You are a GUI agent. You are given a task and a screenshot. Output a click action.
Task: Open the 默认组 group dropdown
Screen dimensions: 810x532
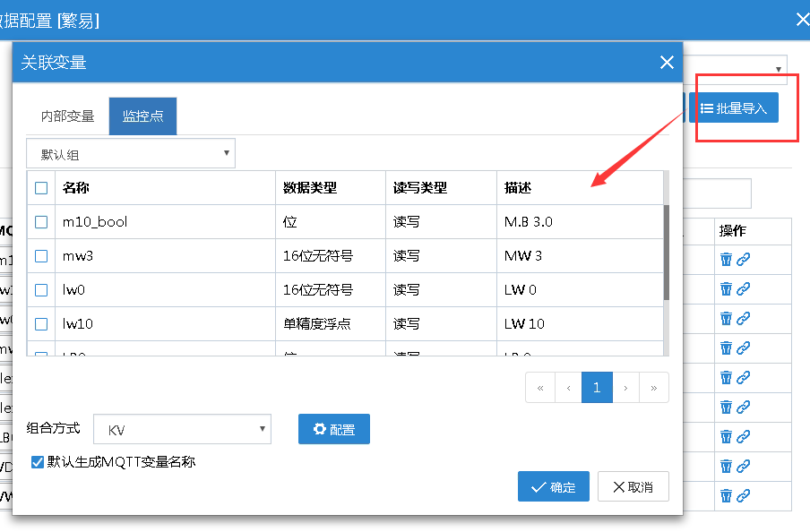(131, 154)
